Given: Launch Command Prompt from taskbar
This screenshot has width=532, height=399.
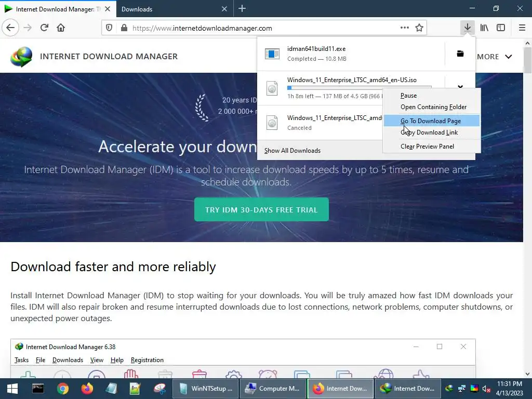Looking at the screenshot, I should coord(37,389).
